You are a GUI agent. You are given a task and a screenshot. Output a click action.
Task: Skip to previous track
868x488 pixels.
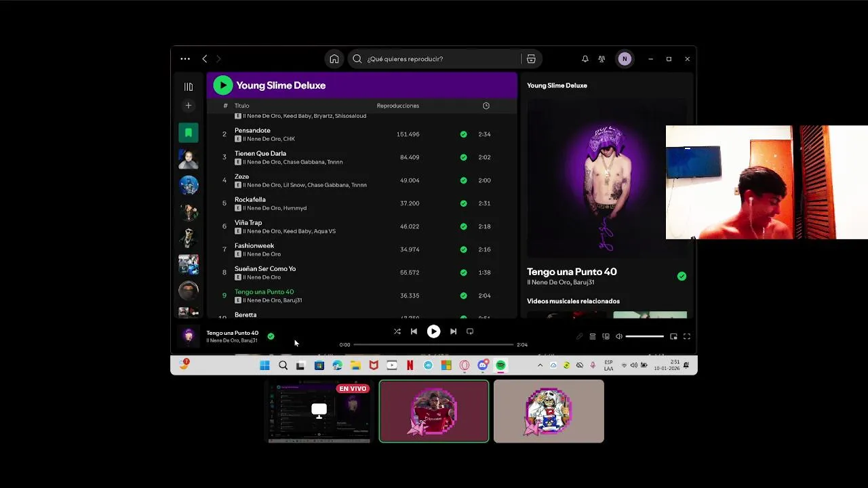(414, 331)
